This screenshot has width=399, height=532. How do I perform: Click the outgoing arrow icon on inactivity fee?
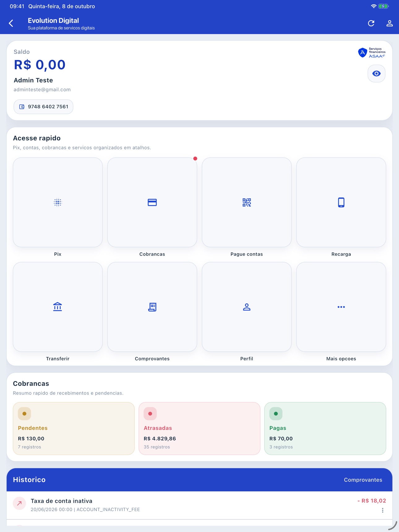(x=19, y=503)
